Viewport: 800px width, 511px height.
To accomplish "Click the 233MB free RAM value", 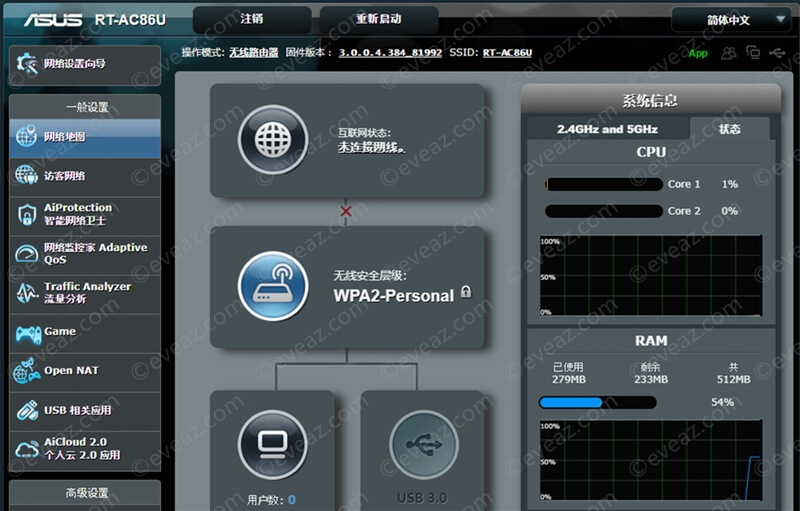I will 651,379.
